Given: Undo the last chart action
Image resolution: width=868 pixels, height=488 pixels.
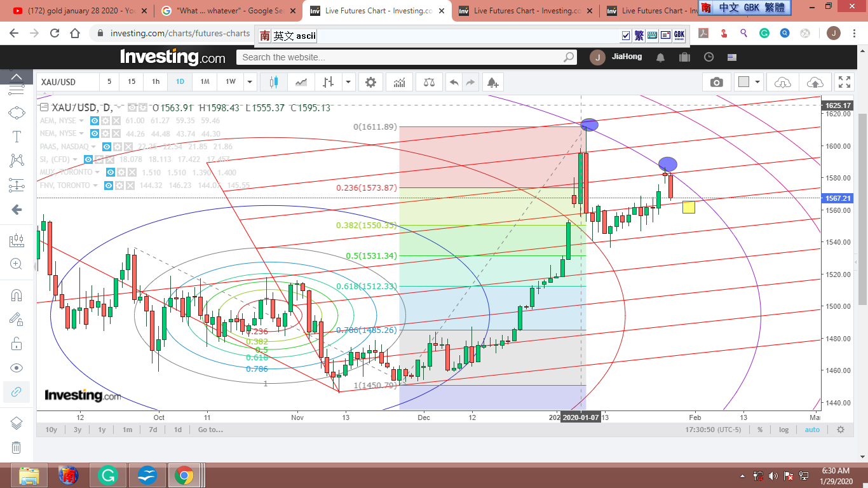Looking at the screenshot, I should [x=454, y=82].
